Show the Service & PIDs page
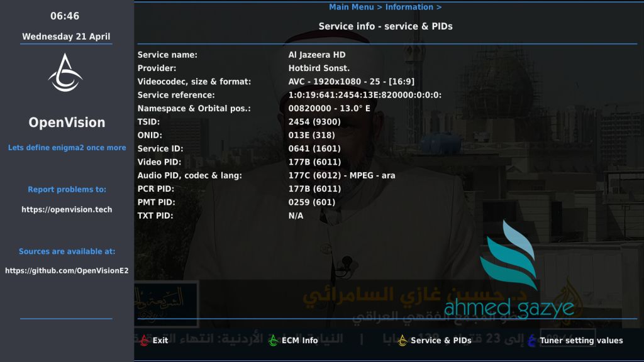Screen dimensions: 644x362 (x=441, y=341)
